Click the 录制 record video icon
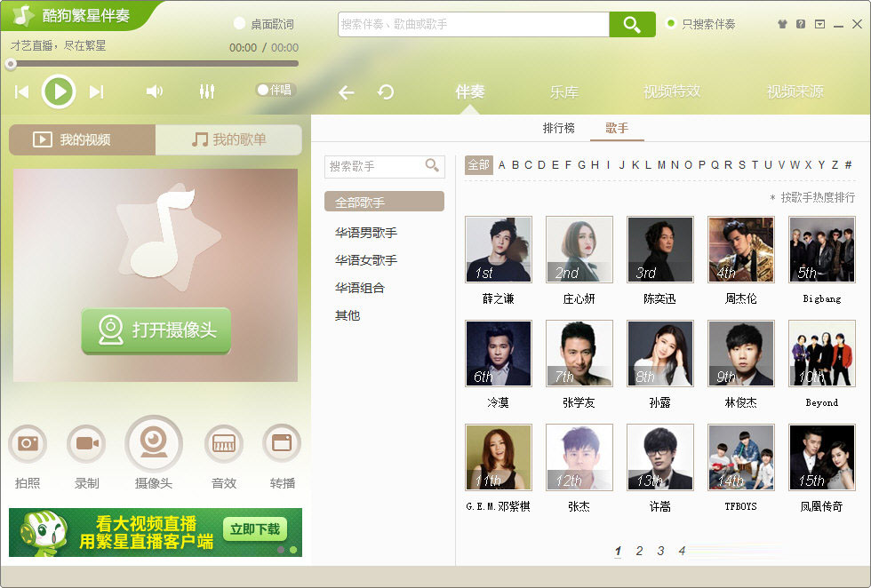Viewport: 871px width, 588px height. (x=87, y=443)
